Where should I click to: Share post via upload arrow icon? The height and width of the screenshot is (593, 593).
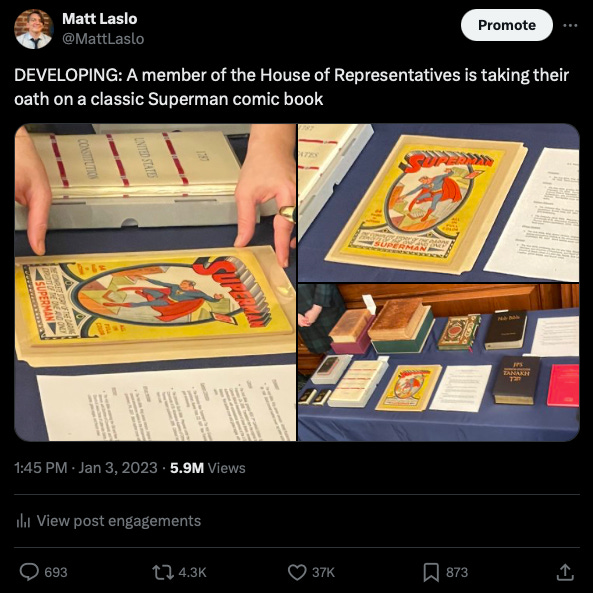[564, 572]
